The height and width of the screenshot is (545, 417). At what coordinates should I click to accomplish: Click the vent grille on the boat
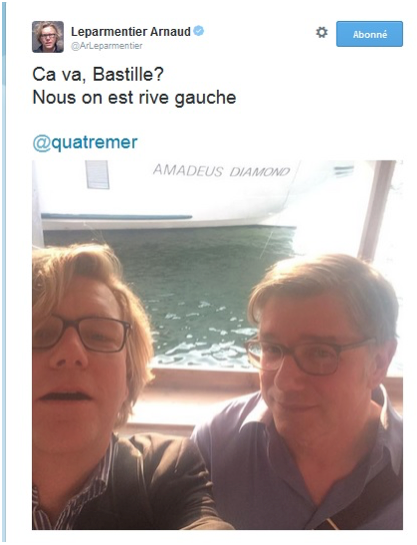click(97, 174)
